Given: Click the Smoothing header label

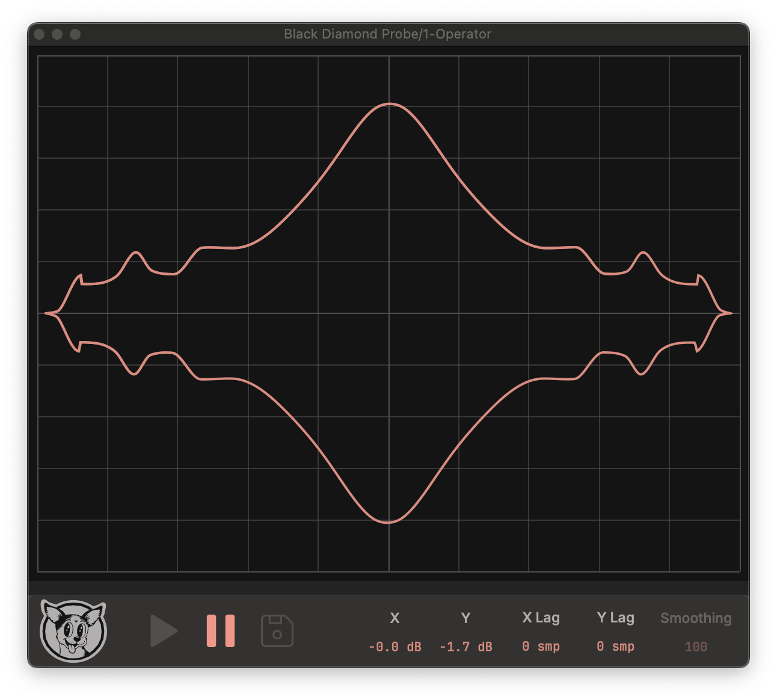Looking at the screenshot, I should coord(695,618).
